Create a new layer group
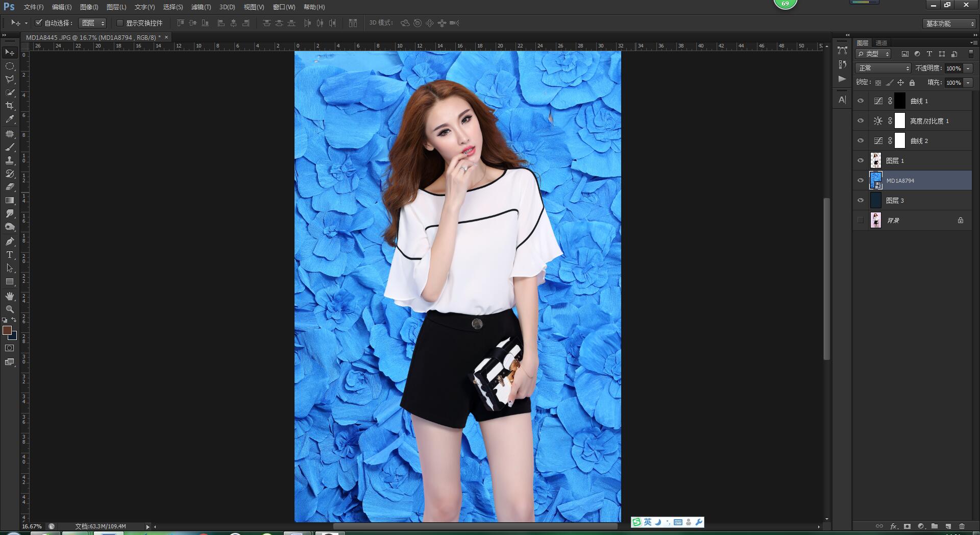 [935, 526]
